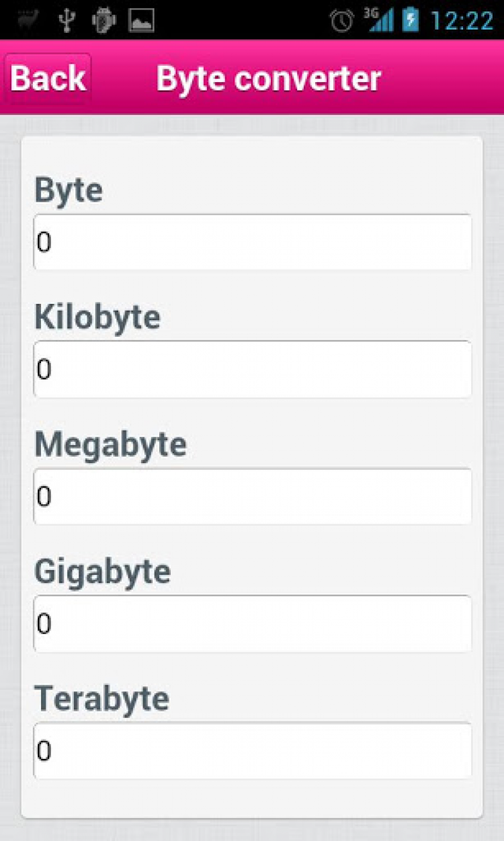The width and height of the screenshot is (504, 841).
Task: Click the USB connection status icon
Action: click(x=66, y=20)
